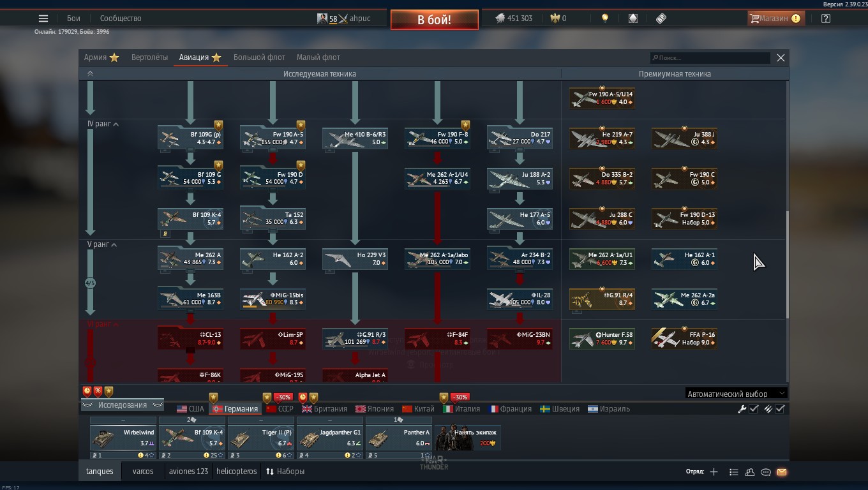Screen dimensions: 868x490
Task: Close the research tree window
Action: coord(781,57)
